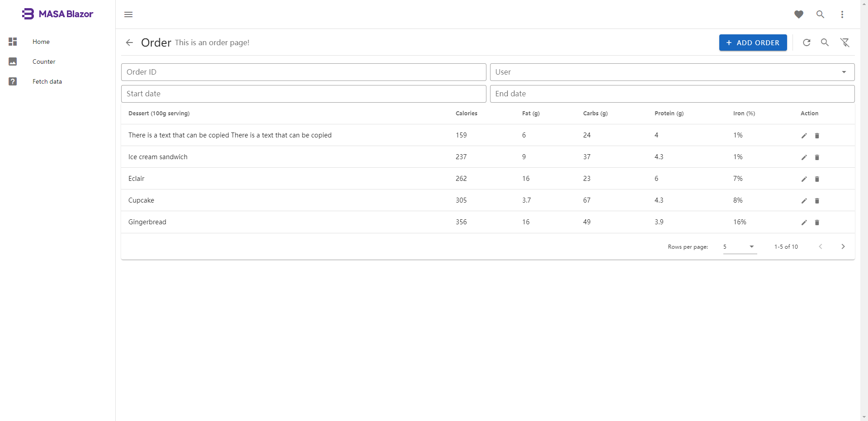The width and height of the screenshot is (868, 421).
Task: Click the Protein value 3.9
Action: 659,222
